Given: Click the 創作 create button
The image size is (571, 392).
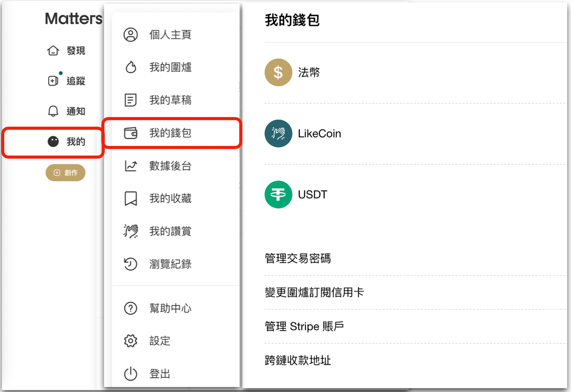Looking at the screenshot, I should 66,173.
